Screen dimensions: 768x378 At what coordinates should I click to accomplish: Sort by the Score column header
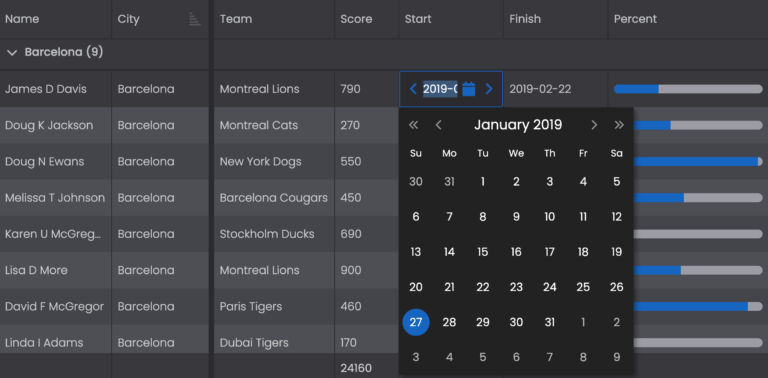click(x=356, y=19)
